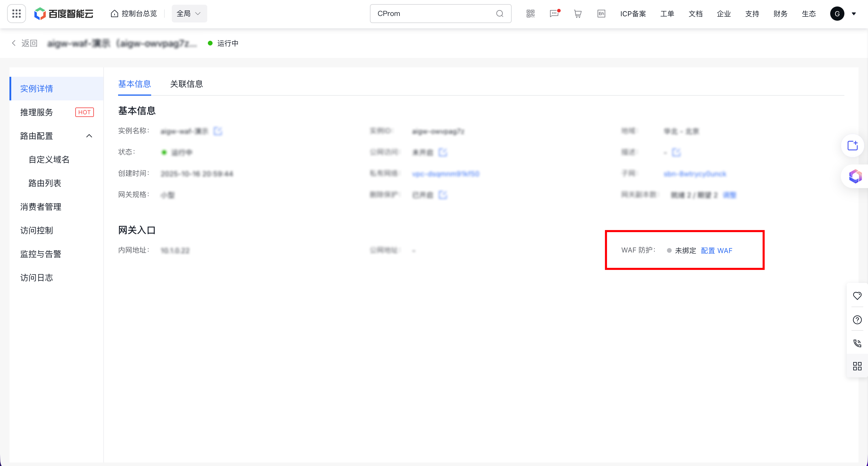The width and height of the screenshot is (868, 466).
Task: Click the search magnifier icon
Action: tap(500, 14)
